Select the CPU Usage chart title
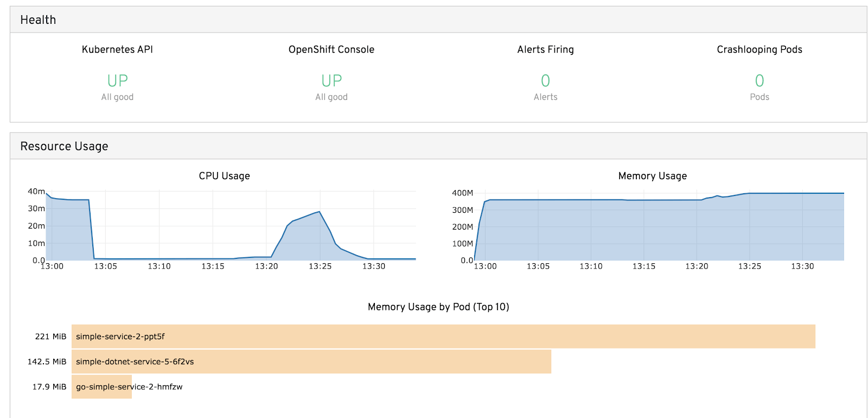 [x=224, y=176]
